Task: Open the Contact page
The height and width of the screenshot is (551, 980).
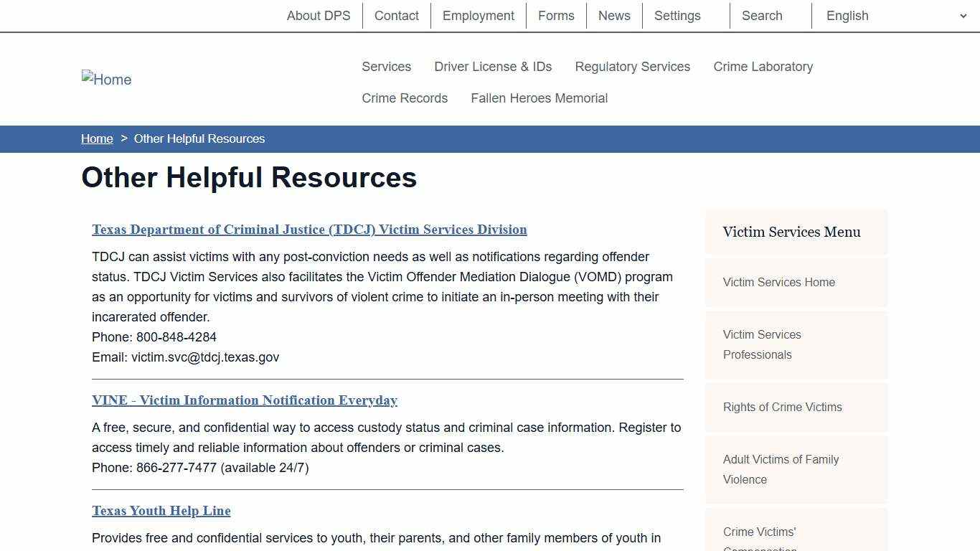Action: pos(396,15)
